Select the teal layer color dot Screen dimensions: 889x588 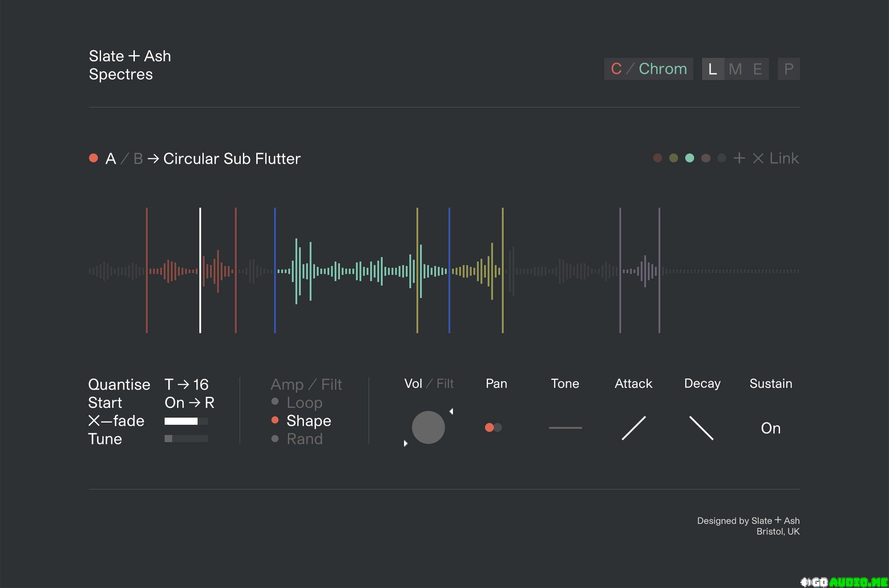pyautogui.click(x=690, y=158)
